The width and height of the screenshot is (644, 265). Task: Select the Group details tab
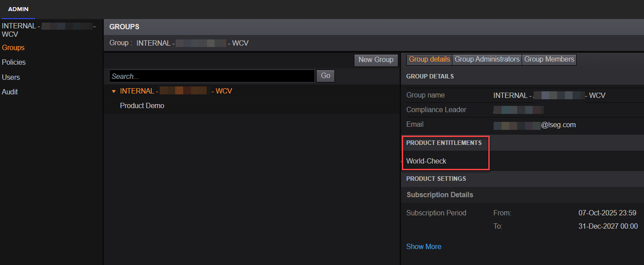[429, 59]
